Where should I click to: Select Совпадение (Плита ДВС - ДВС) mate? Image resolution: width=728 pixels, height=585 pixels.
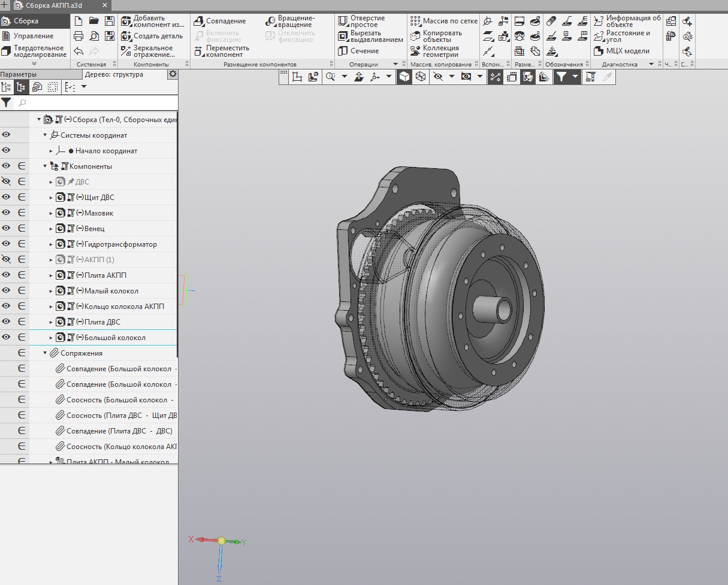(119, 431)
